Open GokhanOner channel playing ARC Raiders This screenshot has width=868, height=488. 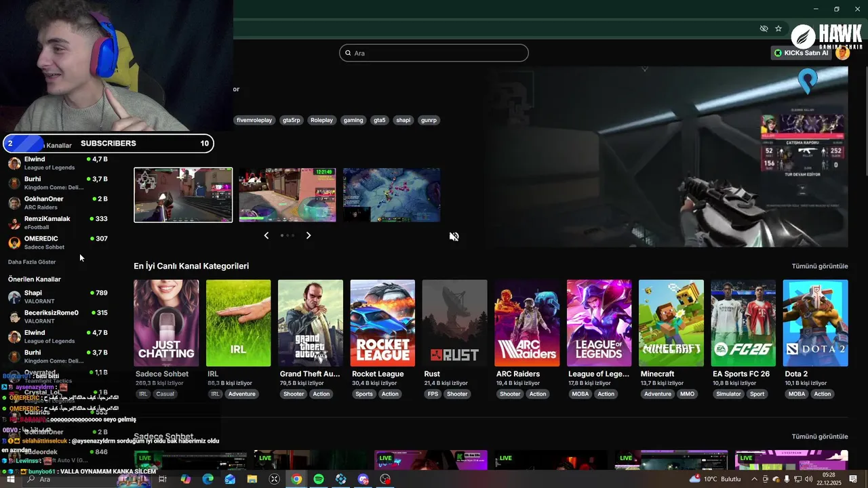click(x=58, y=203)
